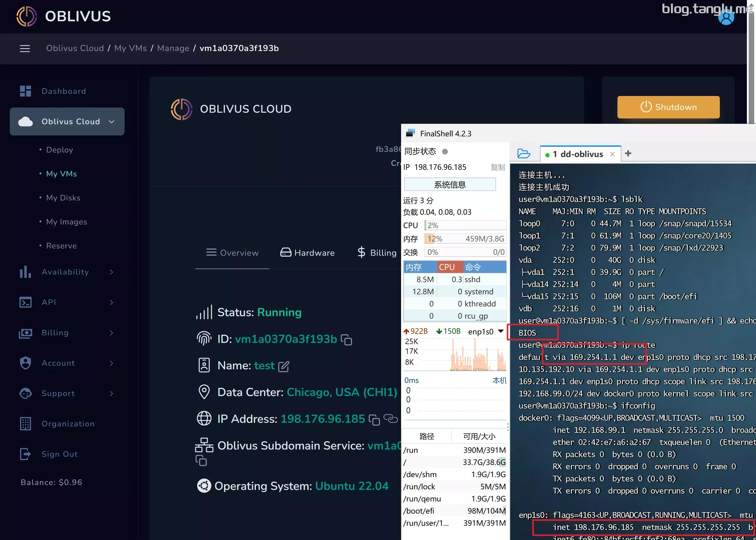Click the 路径 column header
756x540 pixels.
click(x=427, y=436)
